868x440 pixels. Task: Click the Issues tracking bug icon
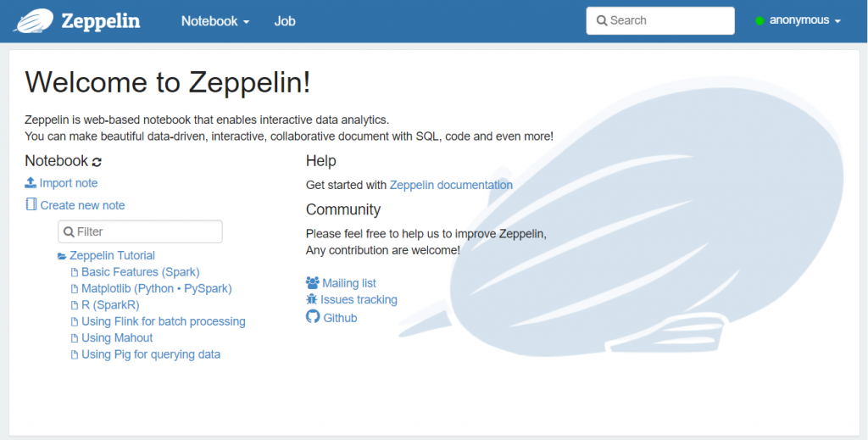(311, 300)
